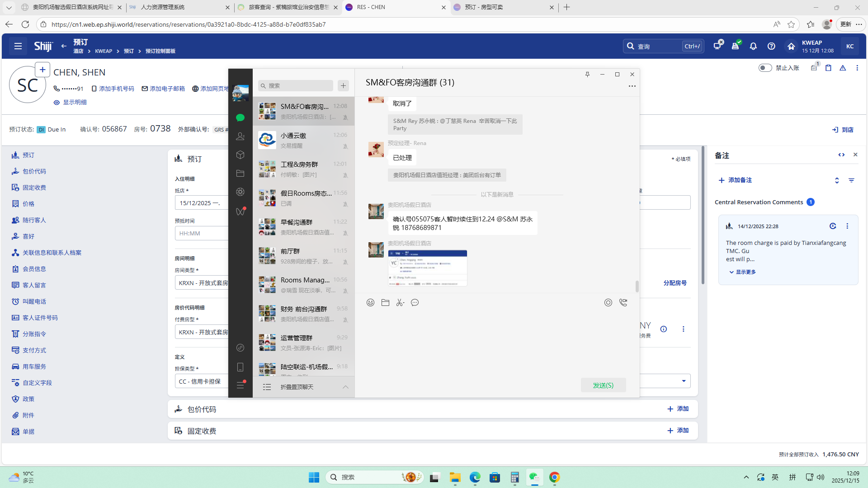Click the voice call icon in chat

623,303
